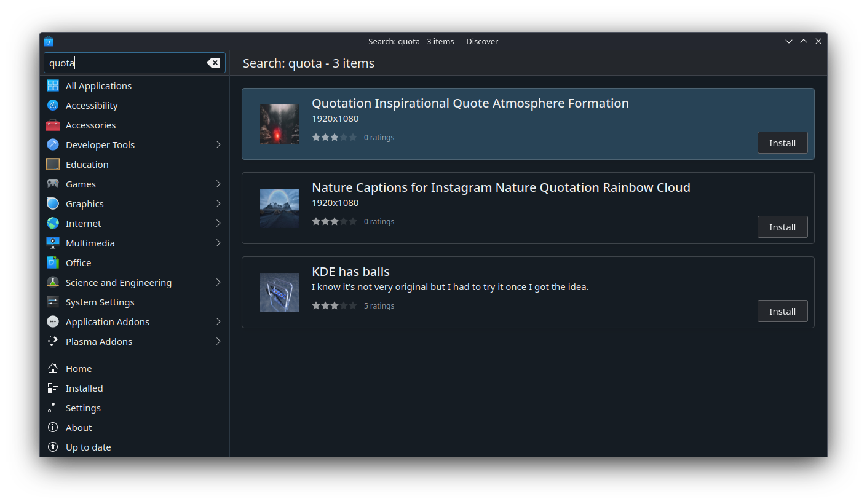
Task: Click the Application Addons ellipsis icon
Action: tap(53, 321)
